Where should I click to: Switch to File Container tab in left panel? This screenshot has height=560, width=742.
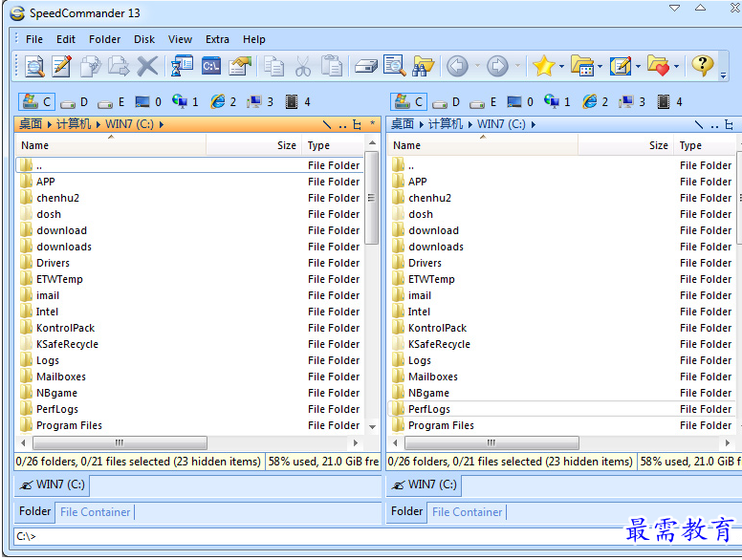95,512
